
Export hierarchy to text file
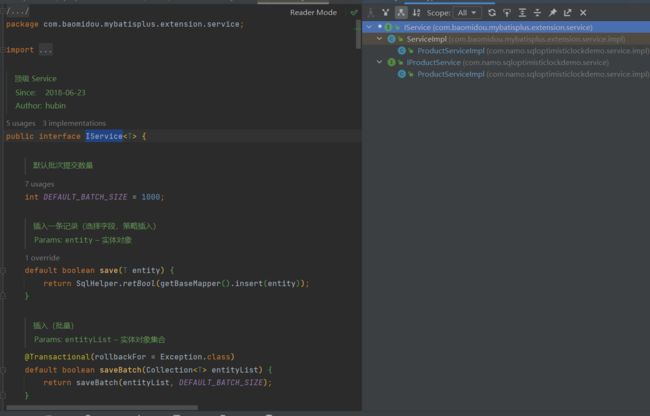tap(568, 13)
